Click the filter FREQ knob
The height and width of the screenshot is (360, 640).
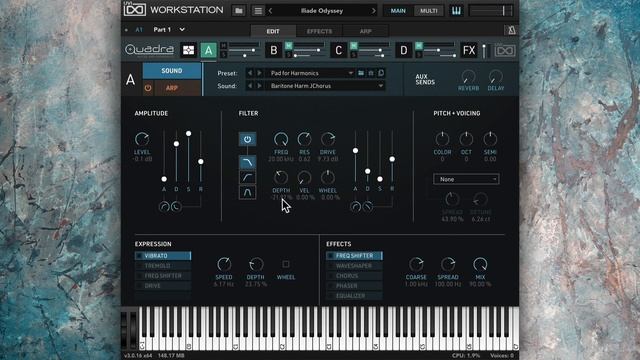(x=281, y=139)
